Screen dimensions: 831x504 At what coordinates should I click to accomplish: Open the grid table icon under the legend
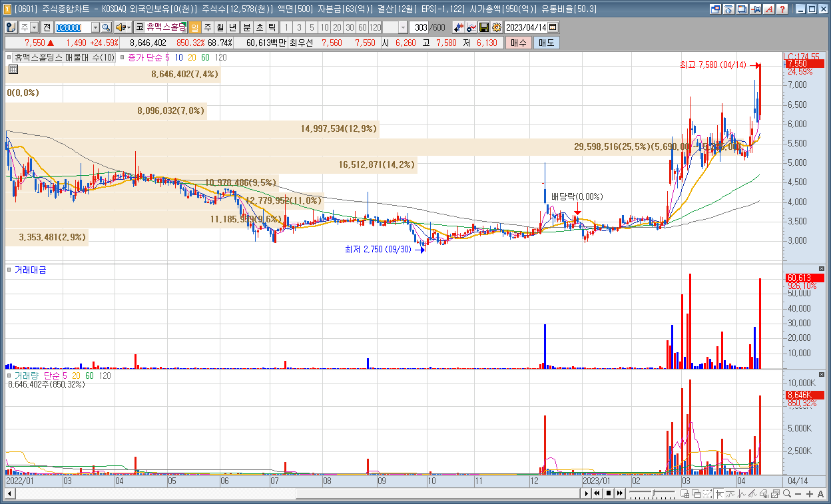(13, 69)
